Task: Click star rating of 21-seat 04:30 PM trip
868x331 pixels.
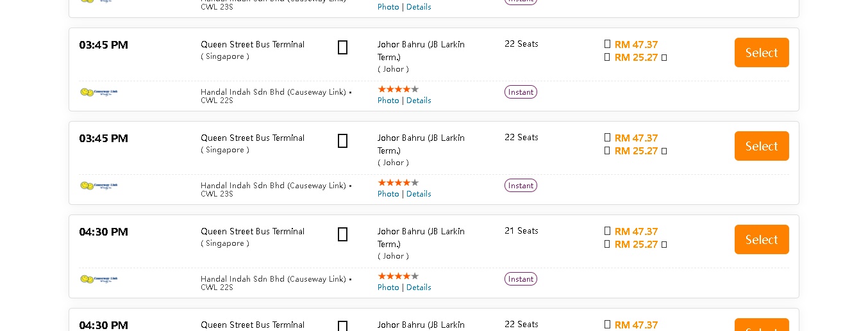Action: (x=397, y=276)
